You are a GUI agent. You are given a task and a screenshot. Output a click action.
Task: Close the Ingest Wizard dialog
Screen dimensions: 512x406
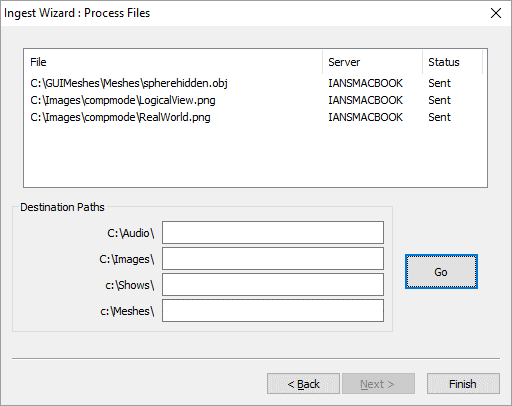[496, 13]
